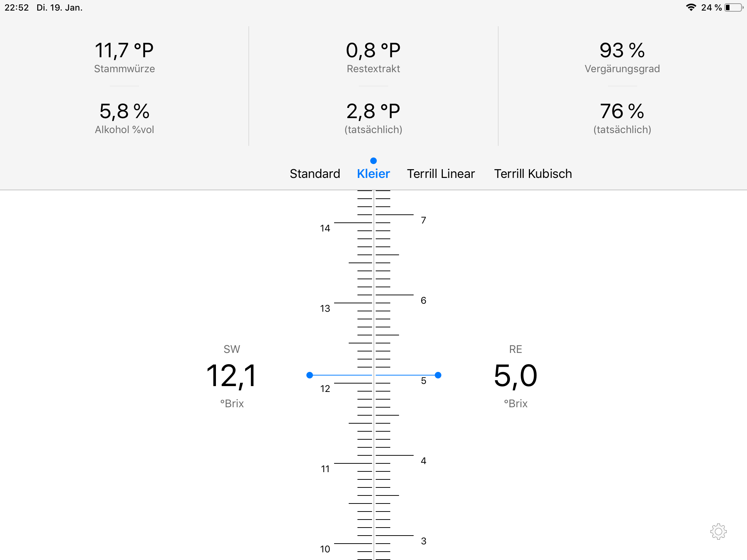Tap the 14 mark on SW scale

coord(325,228)
